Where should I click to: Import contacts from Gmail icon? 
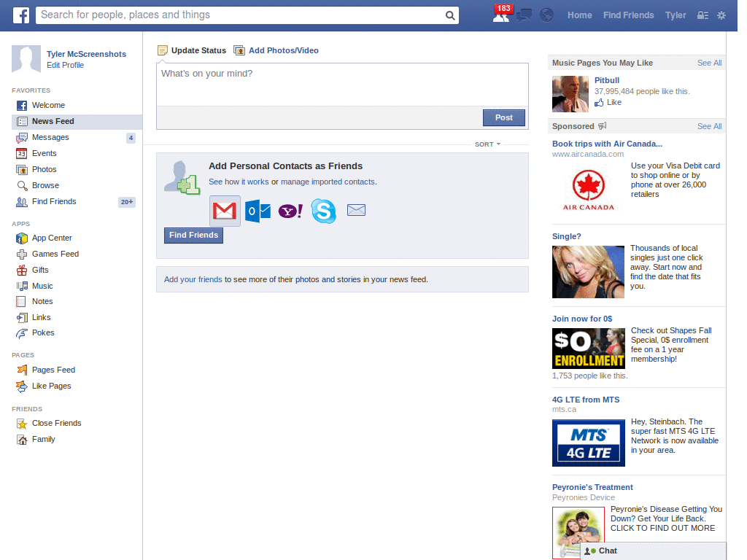pos(225,211)
